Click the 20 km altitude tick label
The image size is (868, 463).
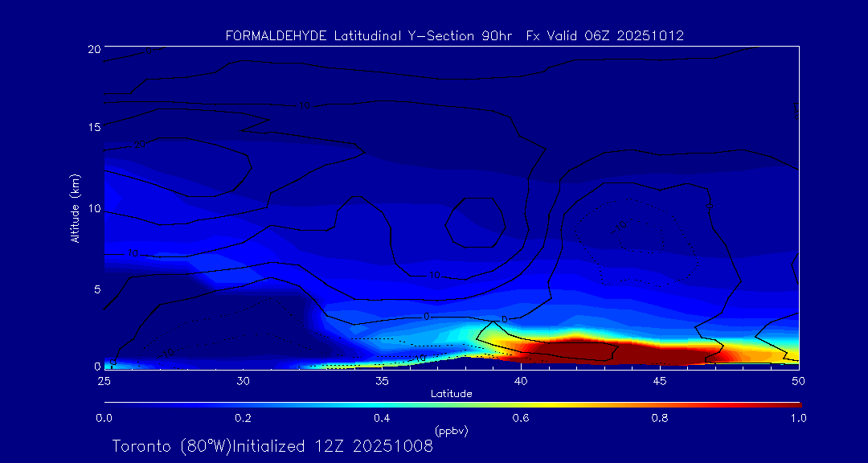click(x=92, y=49)
